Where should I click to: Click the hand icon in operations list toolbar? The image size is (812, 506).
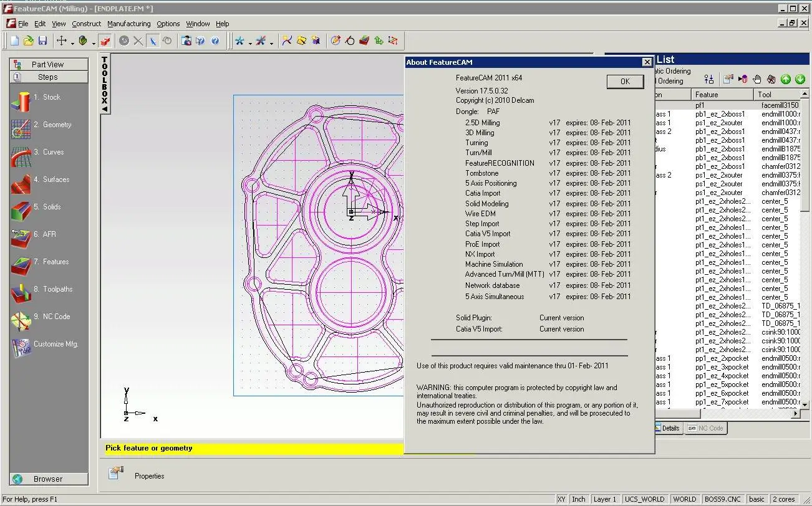pyautogui.click(x=756, y=79)
